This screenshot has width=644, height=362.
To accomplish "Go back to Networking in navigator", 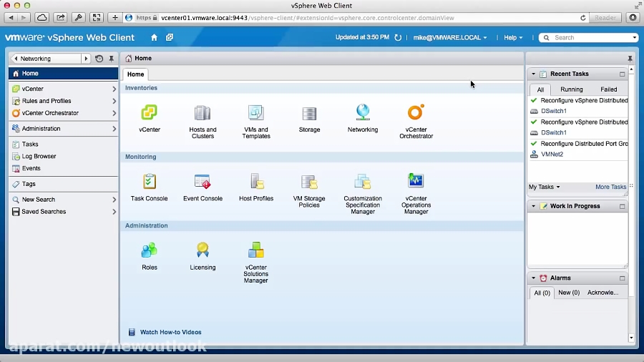I will click(46, 59).
